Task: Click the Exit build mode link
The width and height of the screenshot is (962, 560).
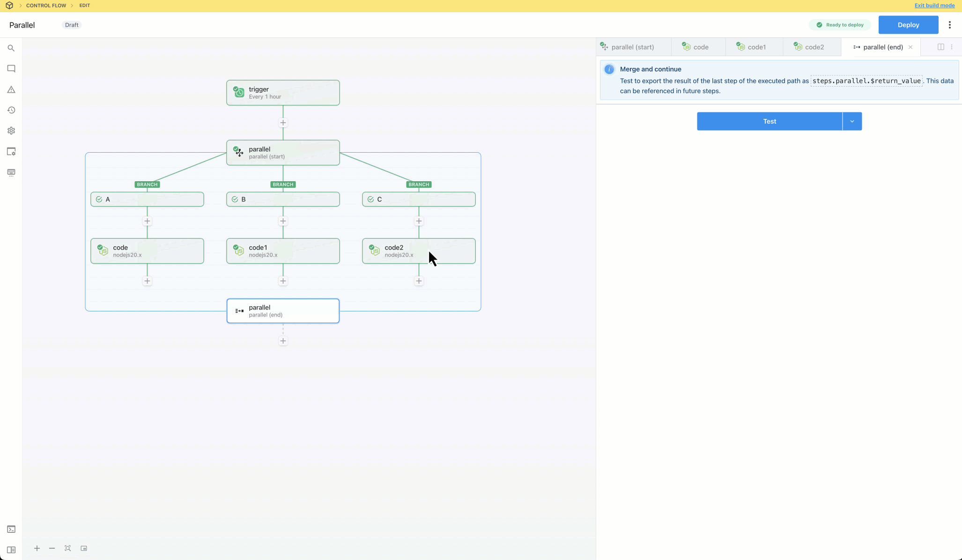Action: pos(934,6)
